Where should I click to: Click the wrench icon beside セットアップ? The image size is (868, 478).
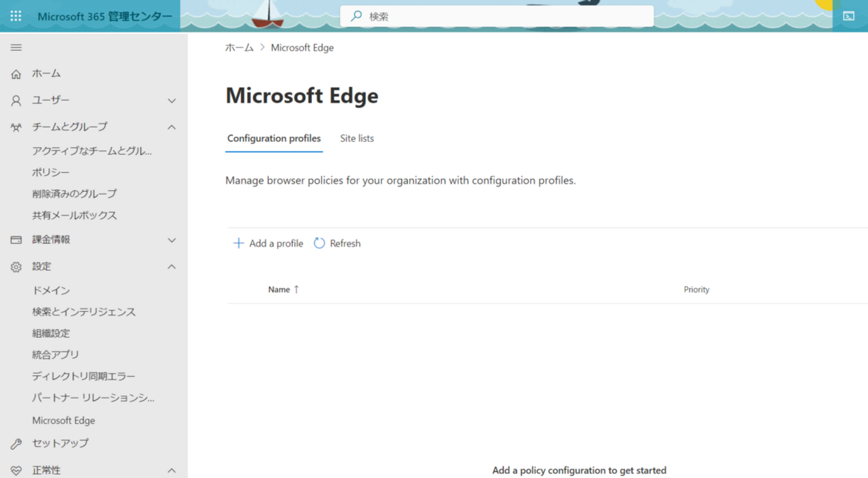click(x=16, y=444)
